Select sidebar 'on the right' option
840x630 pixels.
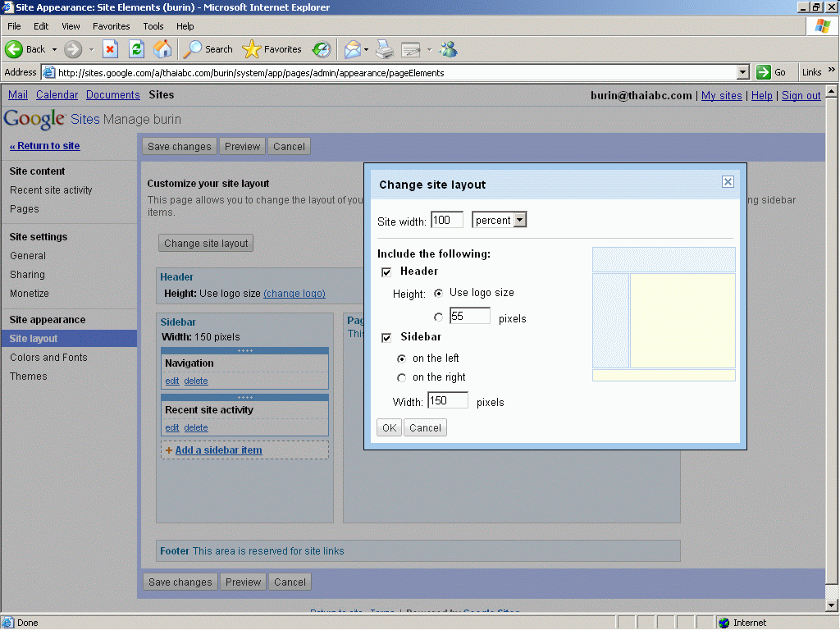401,377
